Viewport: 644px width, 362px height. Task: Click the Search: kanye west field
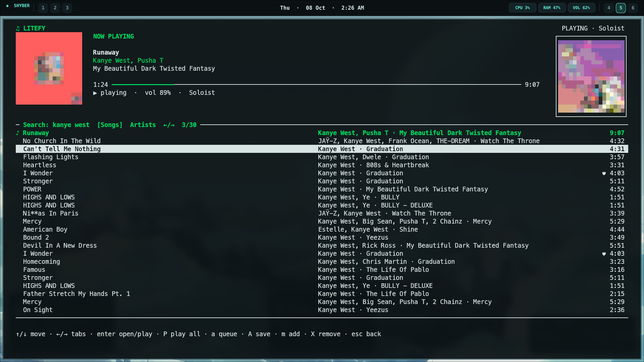click(56, 125)
